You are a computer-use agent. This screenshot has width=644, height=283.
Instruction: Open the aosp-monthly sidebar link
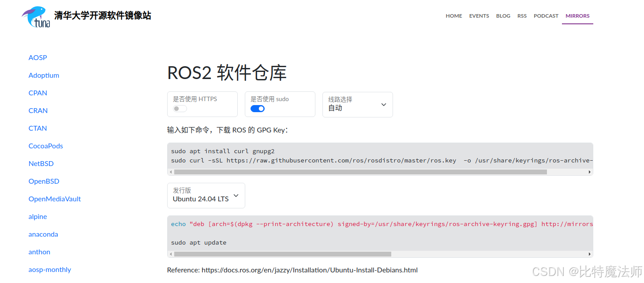(x=50, y=270)
